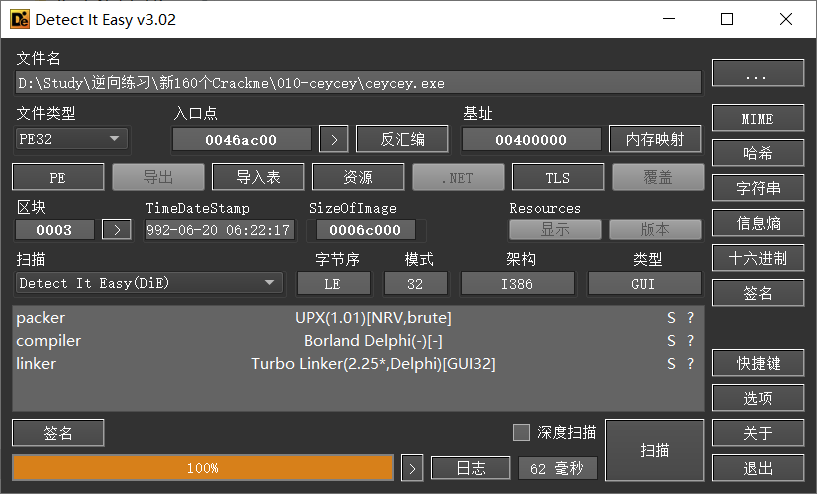This screenshot has height=494, width=817.
Task: Open the 十六进制 hex viewer
Action: coord(757,258)
